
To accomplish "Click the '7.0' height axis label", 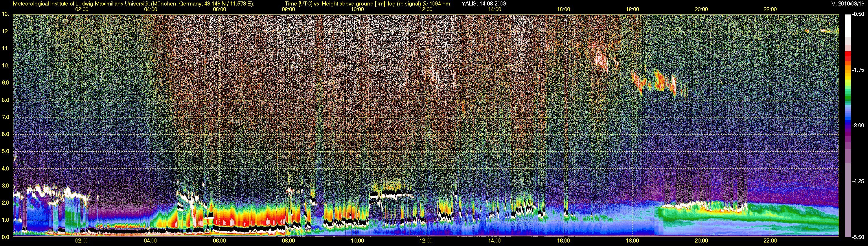I will pos(5,117).
